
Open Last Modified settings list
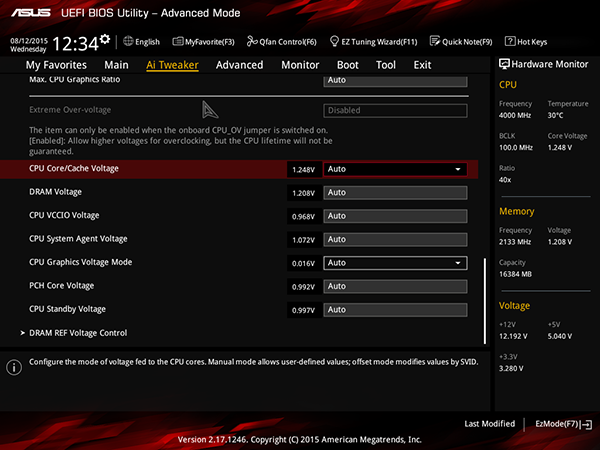click(x=489, y=424)
